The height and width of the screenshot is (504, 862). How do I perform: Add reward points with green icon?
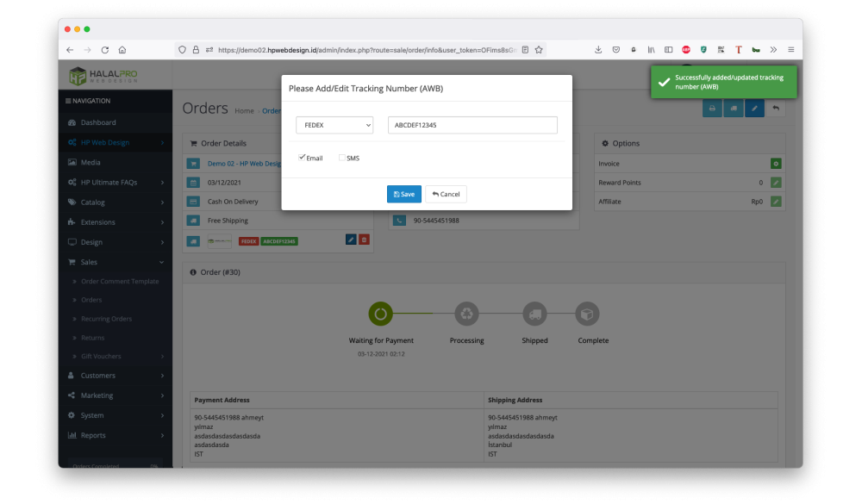[776, 183]
